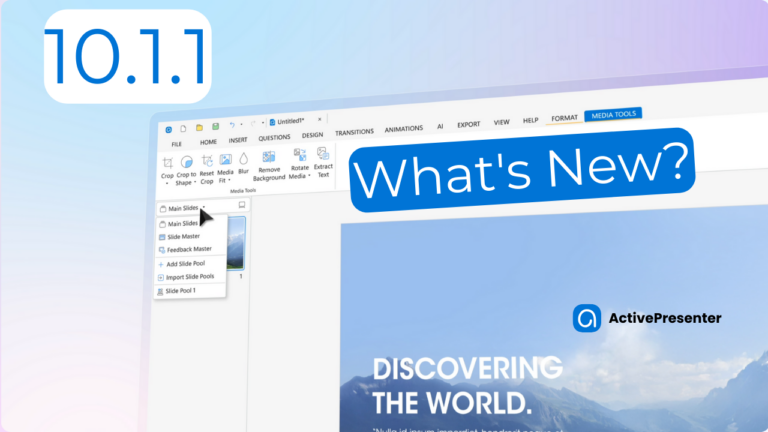
Task: Expand the Crop dropdown arrow
Action: point(167,183)
